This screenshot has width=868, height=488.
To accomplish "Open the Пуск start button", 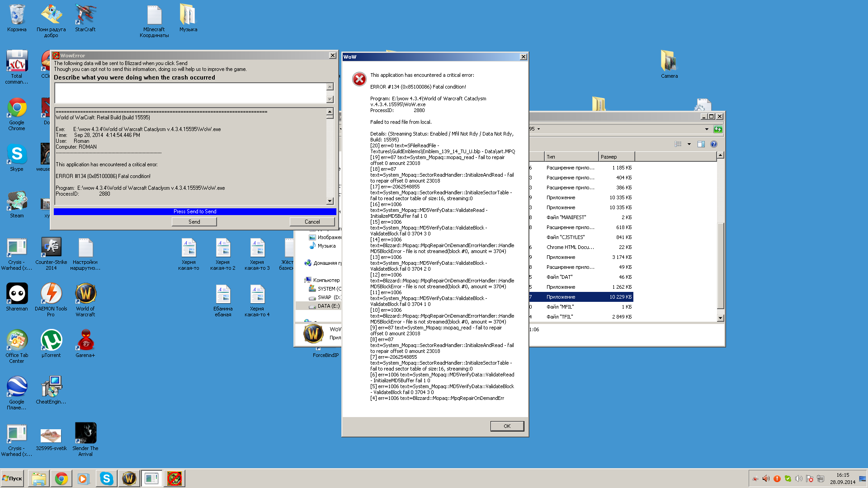I will coord(12,479).
